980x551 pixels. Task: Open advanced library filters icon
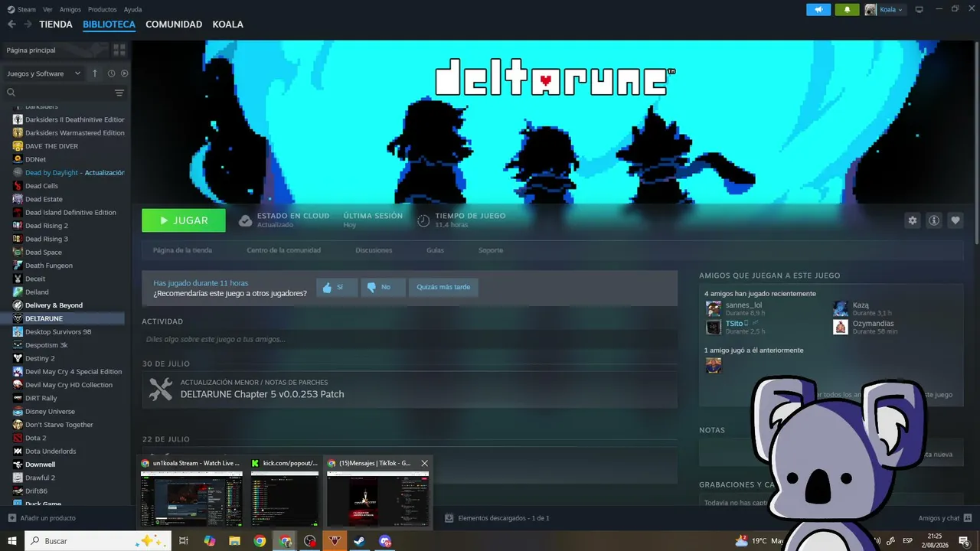119,93
